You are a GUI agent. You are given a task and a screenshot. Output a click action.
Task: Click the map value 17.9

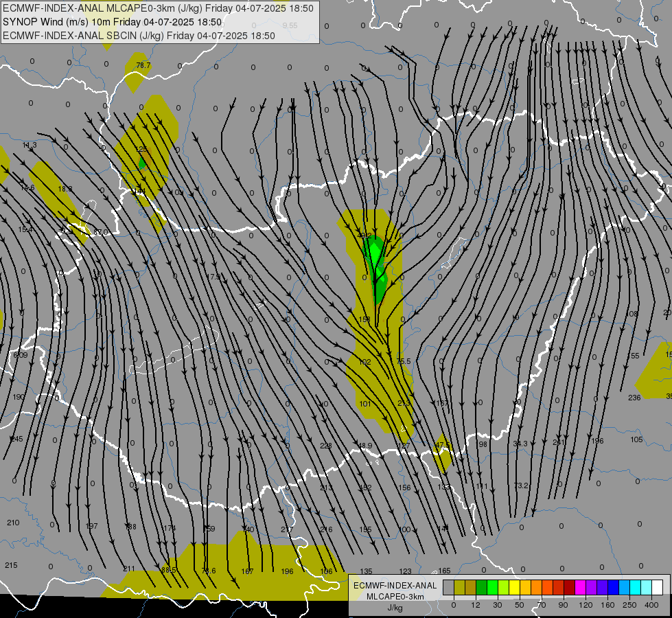click(x=213, y=277)
